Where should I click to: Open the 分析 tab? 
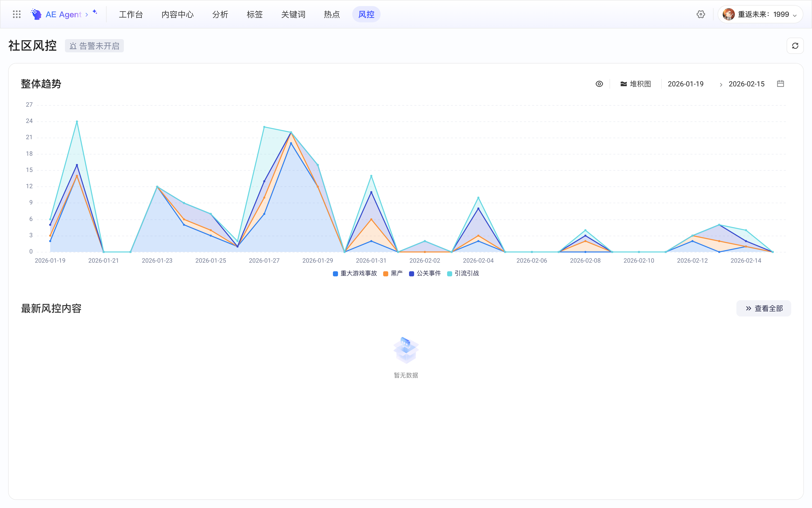(x=220, y=14)
